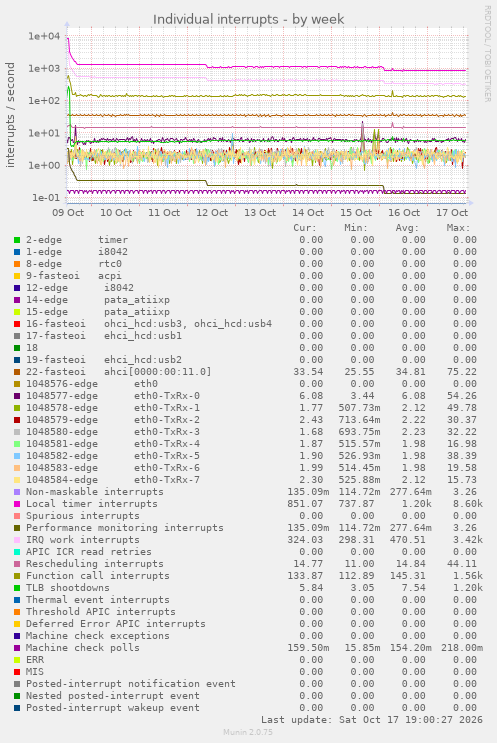Click the Min: column header
The image size is (497, 743).
pyautogui.click(x=356, y=228)
